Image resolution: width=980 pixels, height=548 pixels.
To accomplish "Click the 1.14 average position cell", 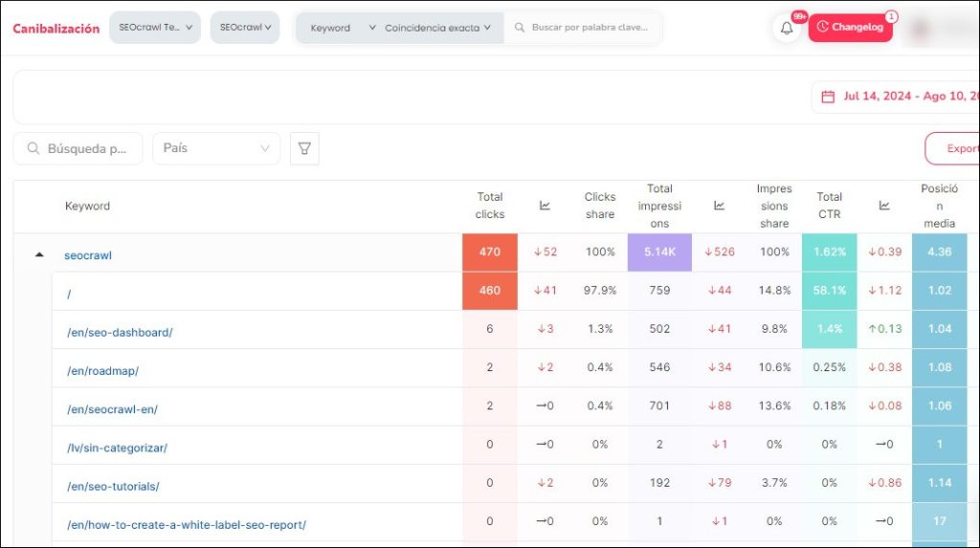I will click(940, 482).
